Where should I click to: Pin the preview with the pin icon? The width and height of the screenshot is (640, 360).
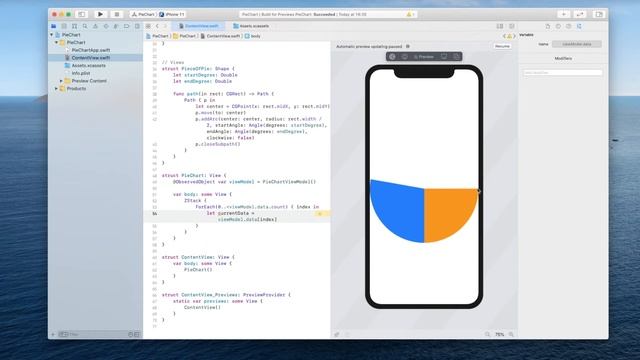point(337,334)
